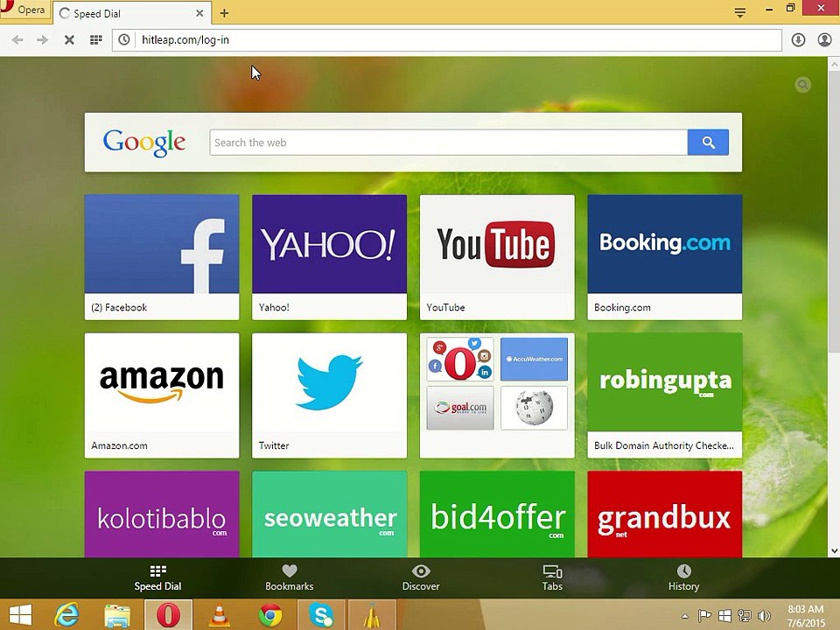Switch to the History tab
This screenshot has width=840, height=630.
click(x=683, y=578)
